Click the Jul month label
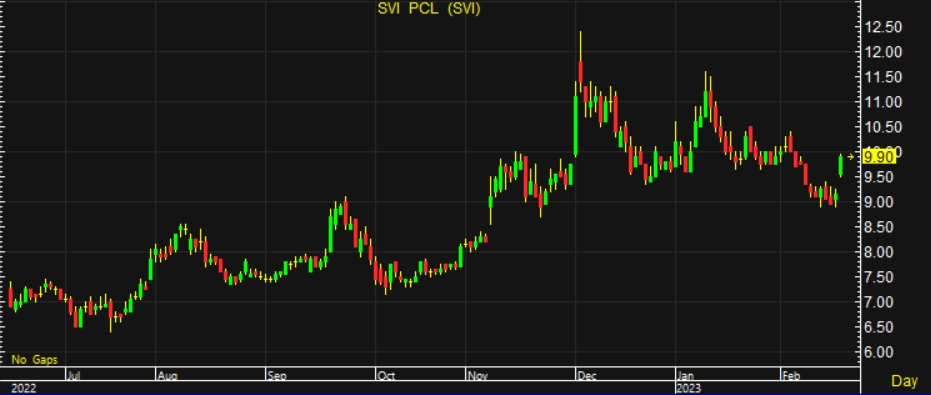 point(74,375)
